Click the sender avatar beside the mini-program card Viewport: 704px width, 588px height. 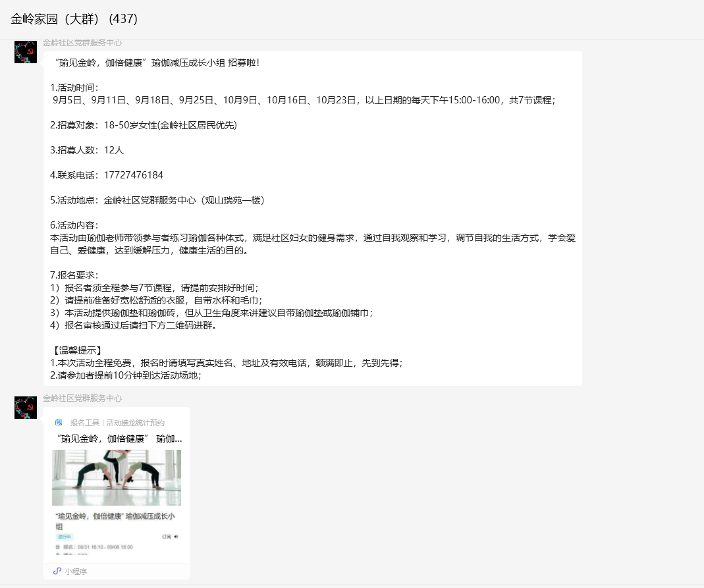coord(26,408)
